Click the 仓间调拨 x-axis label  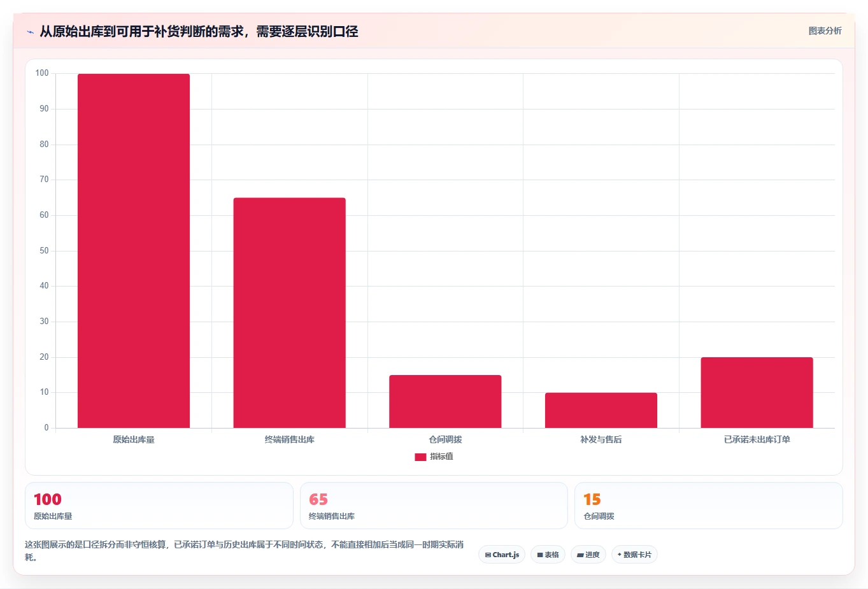pyautogui.click(x=445, y=439)
